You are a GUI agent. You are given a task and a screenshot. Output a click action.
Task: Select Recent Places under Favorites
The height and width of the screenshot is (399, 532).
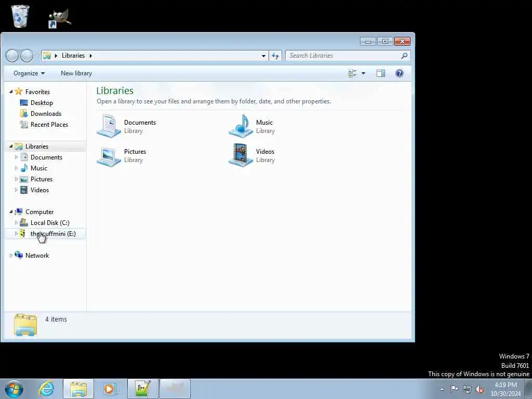click(x=49, y=125)
